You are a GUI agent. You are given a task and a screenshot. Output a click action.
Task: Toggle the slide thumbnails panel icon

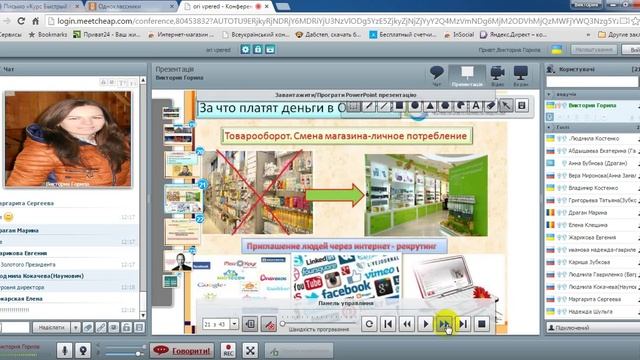coord(250,324)
